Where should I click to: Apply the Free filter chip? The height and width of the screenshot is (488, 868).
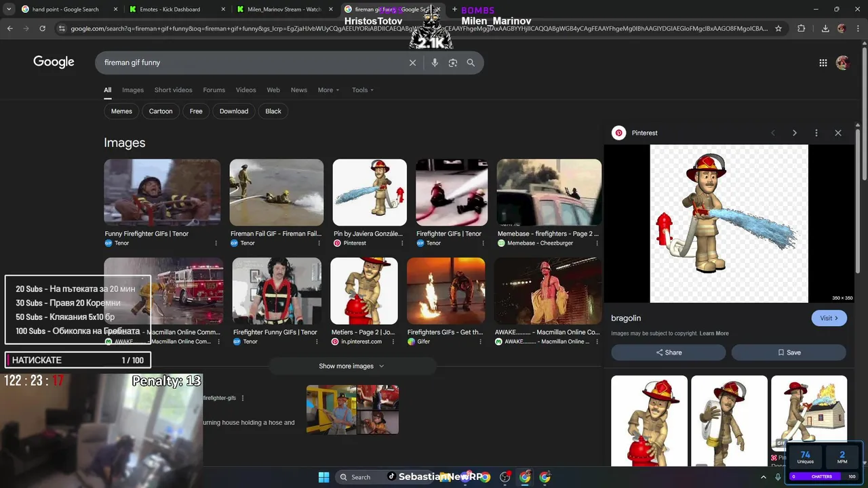(196, 111)
